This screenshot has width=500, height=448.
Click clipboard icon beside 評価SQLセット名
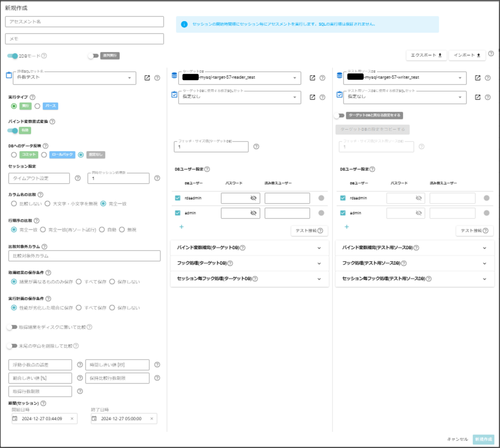(x=9, y=75)
